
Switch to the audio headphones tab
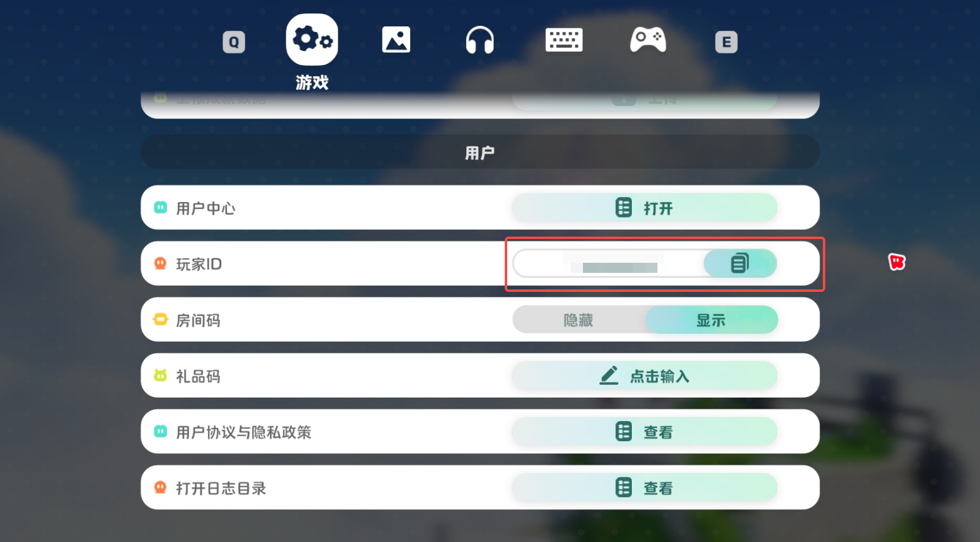point(480,40)
